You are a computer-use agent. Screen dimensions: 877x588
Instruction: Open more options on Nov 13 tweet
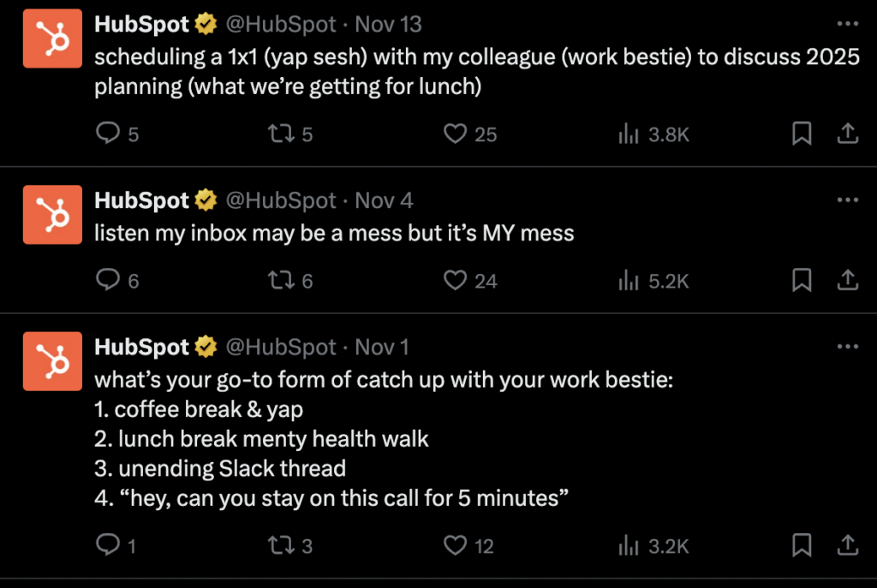click(x=847, y=23)
